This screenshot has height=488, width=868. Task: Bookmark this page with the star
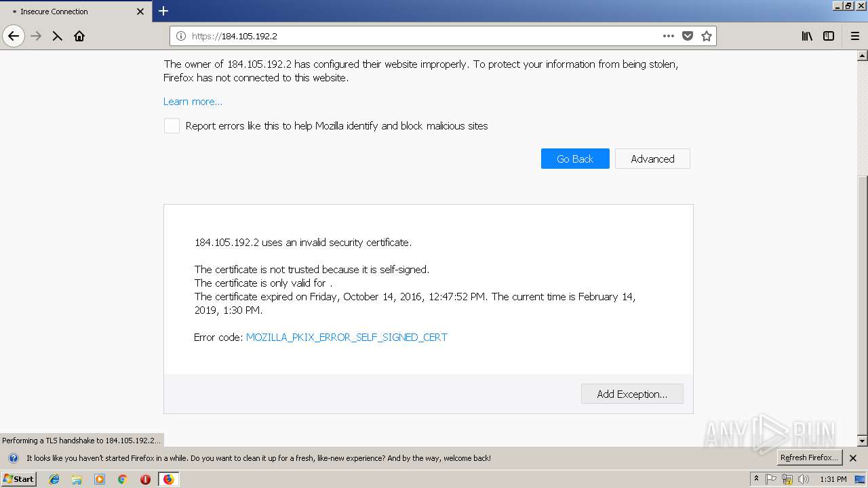707,36
